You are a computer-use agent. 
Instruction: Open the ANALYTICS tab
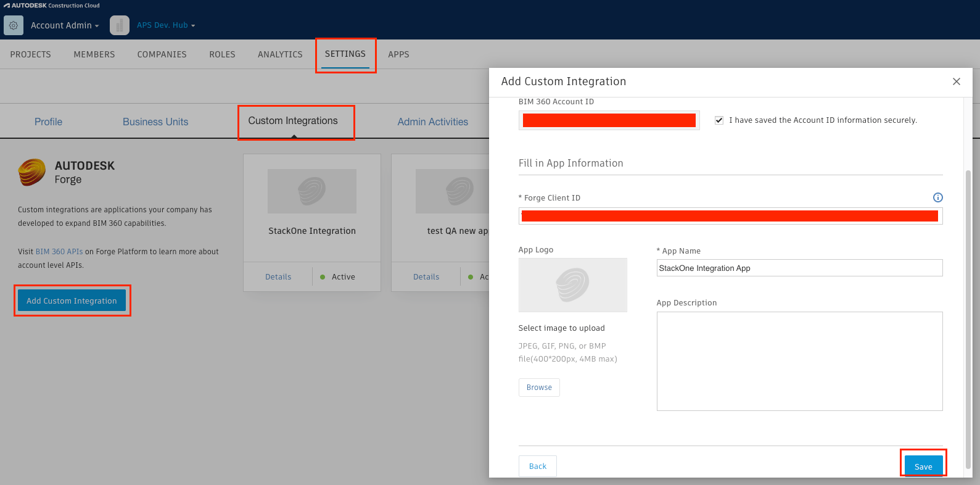(280, 54)
